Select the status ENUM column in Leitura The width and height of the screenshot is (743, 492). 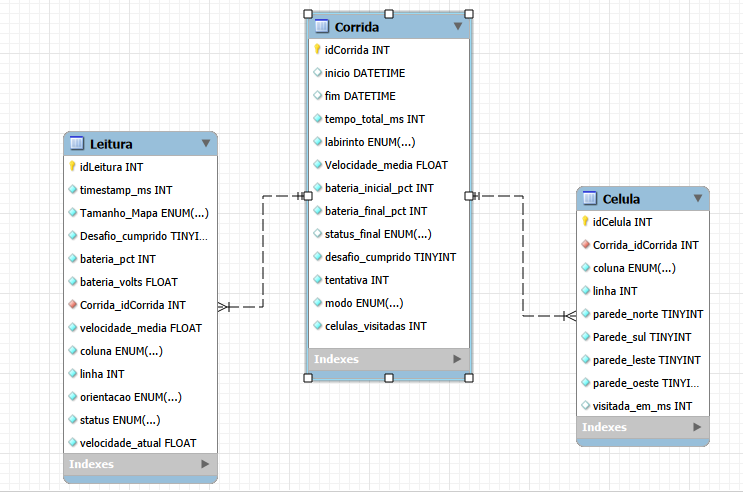(120, 420)
